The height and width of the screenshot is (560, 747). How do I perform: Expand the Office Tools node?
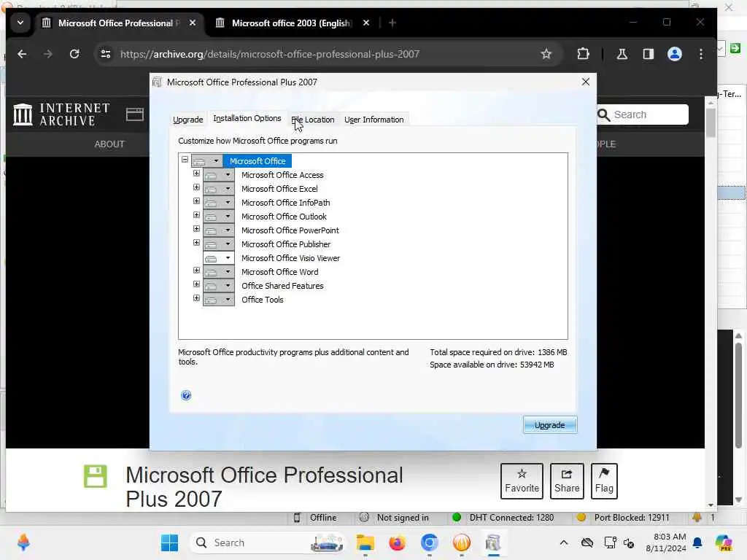[196, 298]
